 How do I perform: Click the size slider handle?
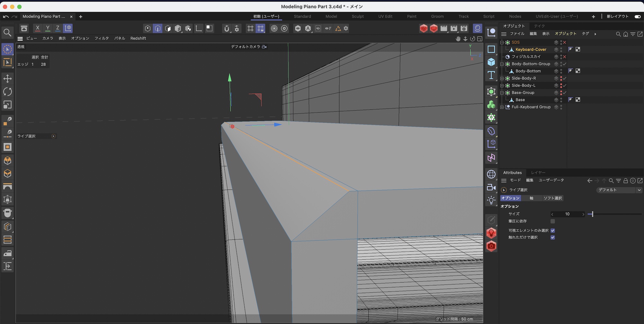pos(592,214)
